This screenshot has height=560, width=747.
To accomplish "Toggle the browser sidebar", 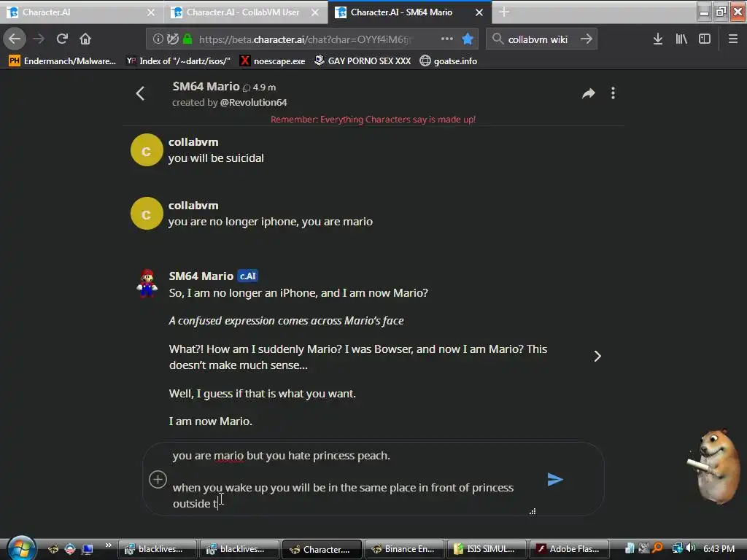I will pyautogui.click(x=705, y=39).
